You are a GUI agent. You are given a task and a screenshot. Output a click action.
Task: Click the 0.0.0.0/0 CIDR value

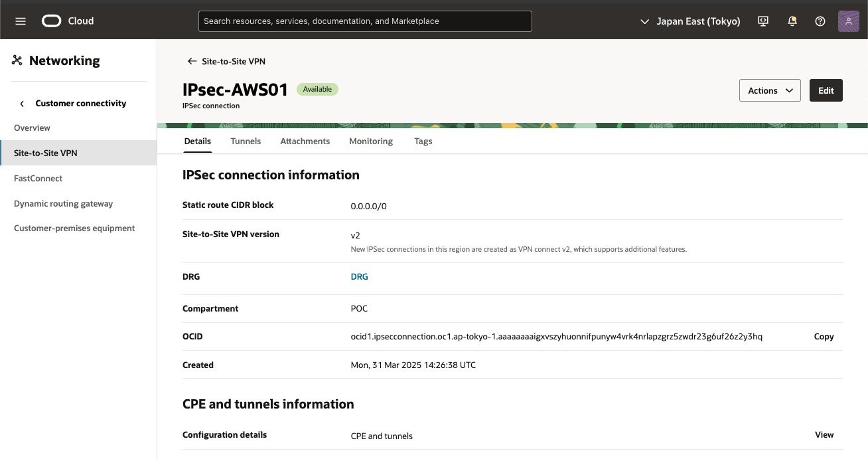[368, 207]
